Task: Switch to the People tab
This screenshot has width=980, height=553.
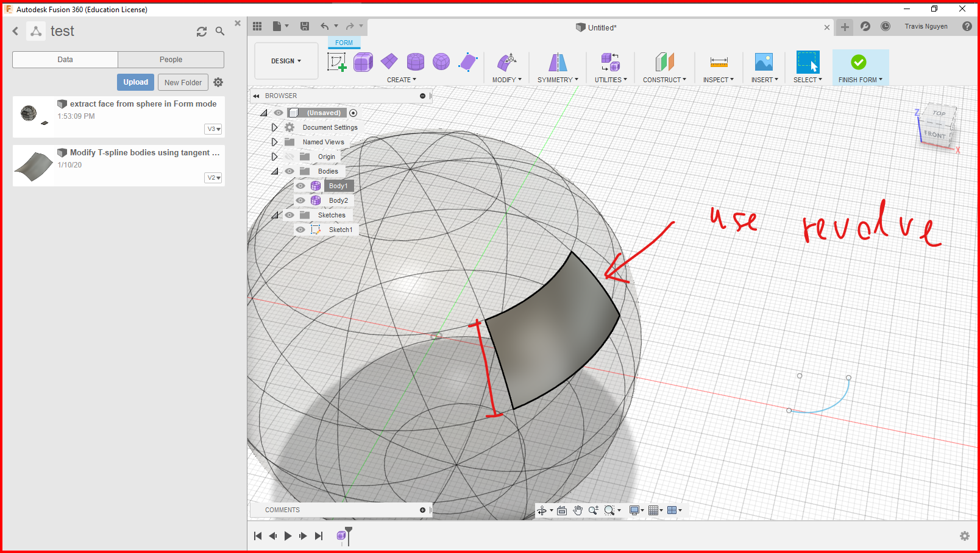Action: coord(171,59)
